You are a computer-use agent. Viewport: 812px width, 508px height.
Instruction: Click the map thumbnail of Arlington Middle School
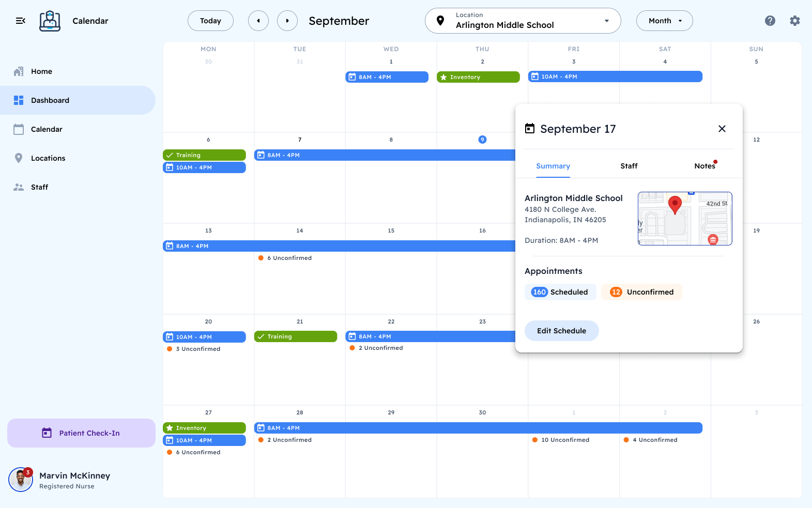click(685, 219)
